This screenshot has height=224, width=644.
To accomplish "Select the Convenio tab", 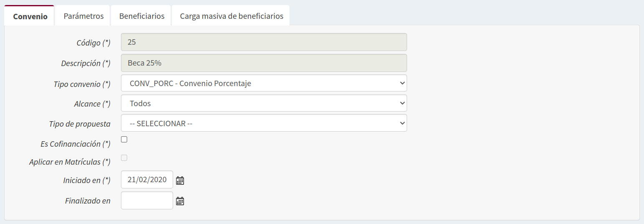I will coord(30,17).
